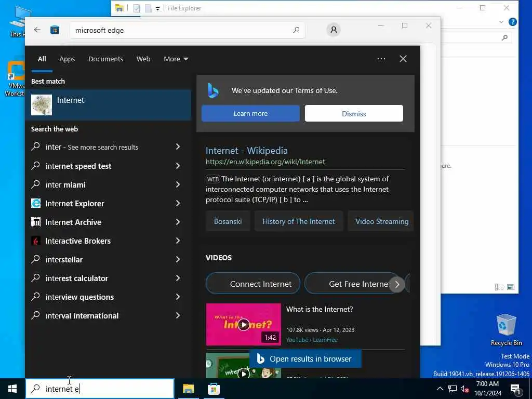The height and width of the screenshot is (399, 532).
Task: Open the Start menu Windows logo
Action: click(x=12, y=389)
